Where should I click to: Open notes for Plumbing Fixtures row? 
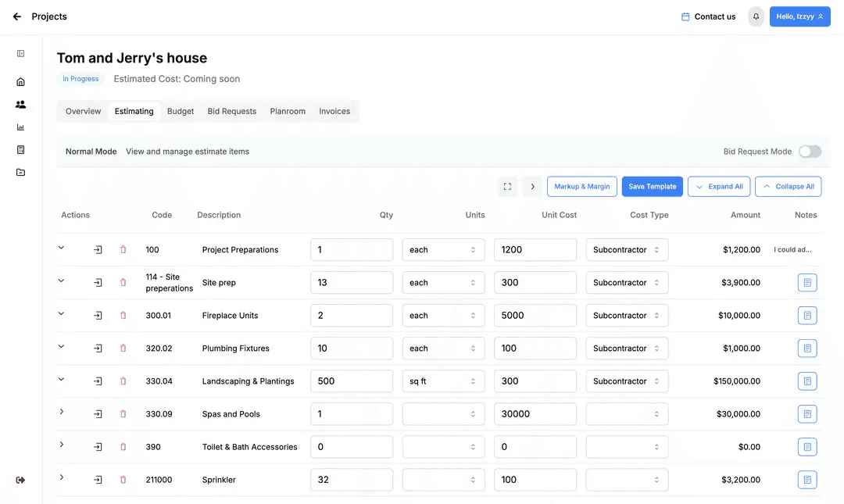point(807,349)
